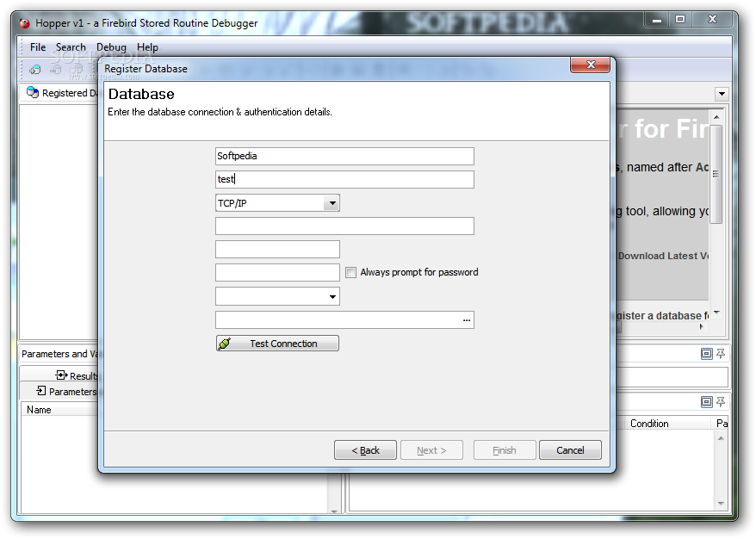Click the plug icon on Test Connection
This screenshot has height=539, width=756.
[225, 344]
